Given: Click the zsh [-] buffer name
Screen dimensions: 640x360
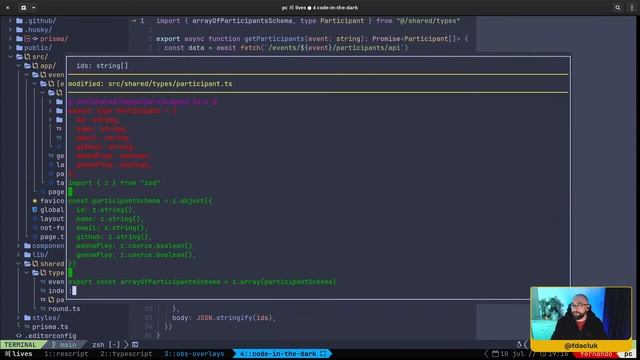Looking at the screenshot, I should [106, 345].
